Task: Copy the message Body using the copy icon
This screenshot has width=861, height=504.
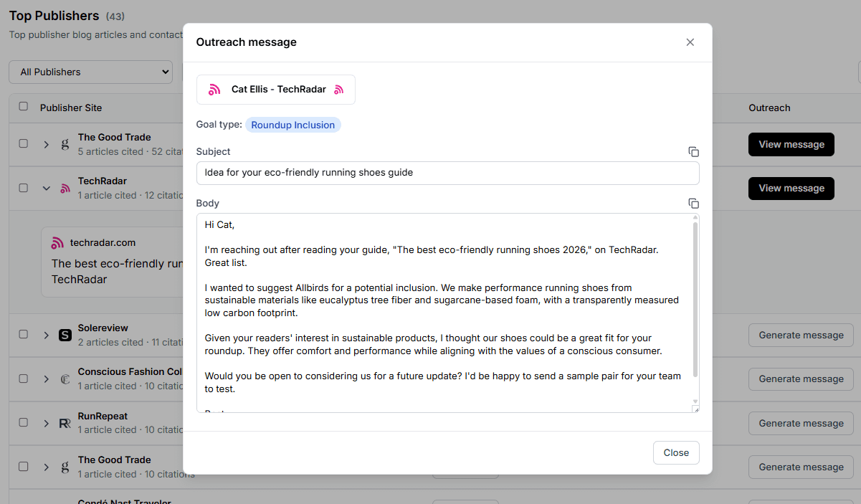Action: 693,203
